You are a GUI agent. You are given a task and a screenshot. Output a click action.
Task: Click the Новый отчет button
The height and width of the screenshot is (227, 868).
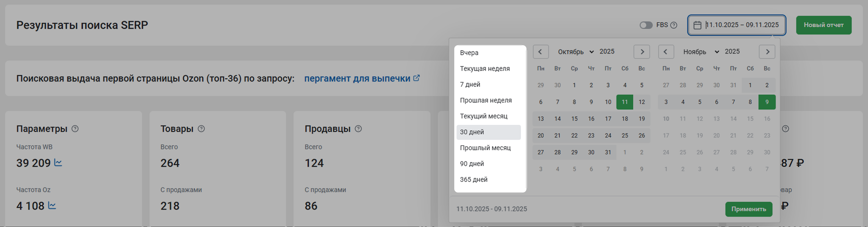(x=823, y=25)
